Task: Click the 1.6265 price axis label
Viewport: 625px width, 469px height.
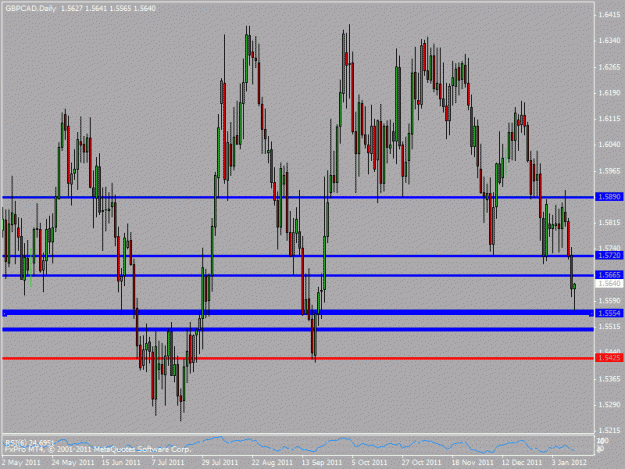Action: (609, 67)
